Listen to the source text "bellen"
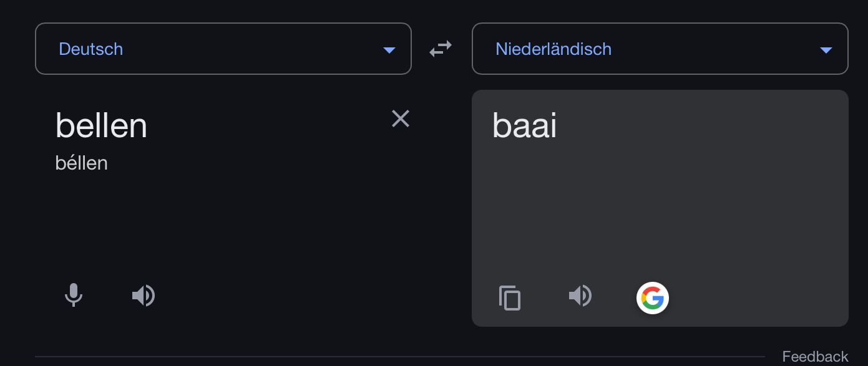 (144, 295)
